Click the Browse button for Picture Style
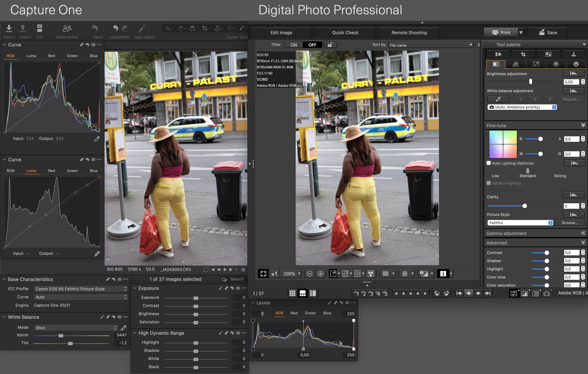 [570, 223]
